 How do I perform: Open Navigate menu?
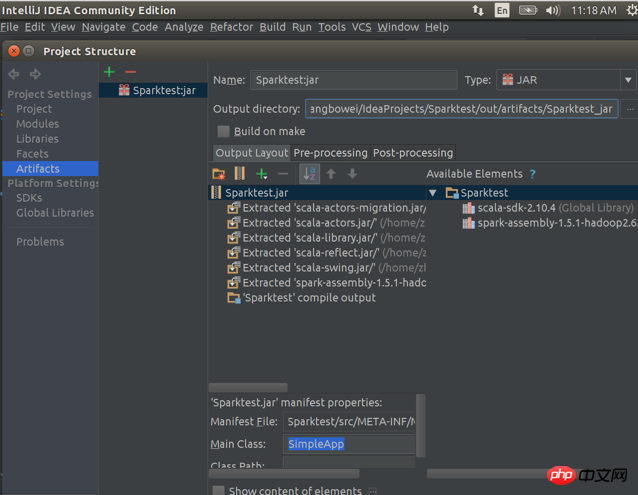103,27
